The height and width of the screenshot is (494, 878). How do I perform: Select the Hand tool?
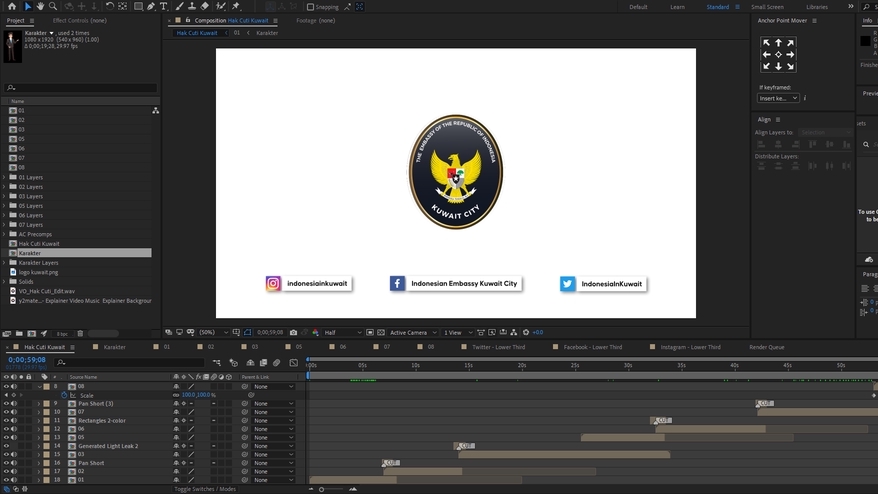click(x=40, y=7)
